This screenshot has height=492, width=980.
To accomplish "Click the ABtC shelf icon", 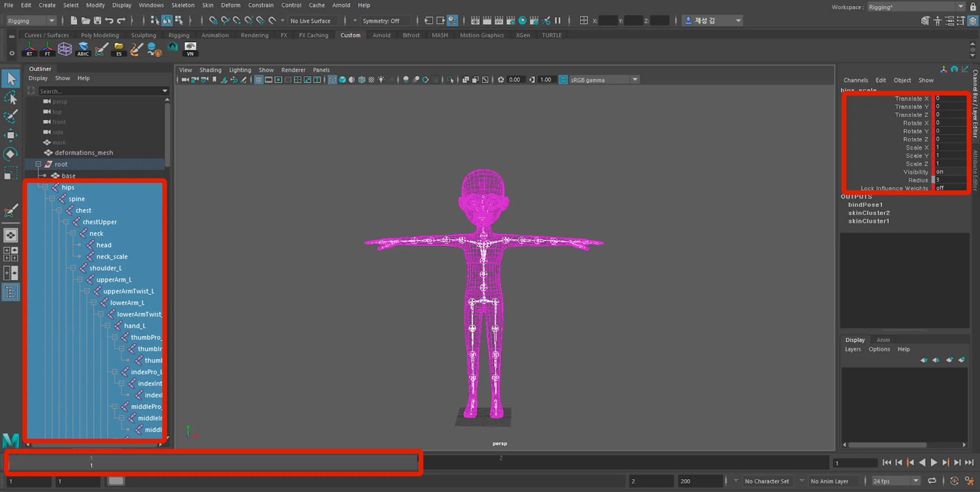I will click(83, 49).
